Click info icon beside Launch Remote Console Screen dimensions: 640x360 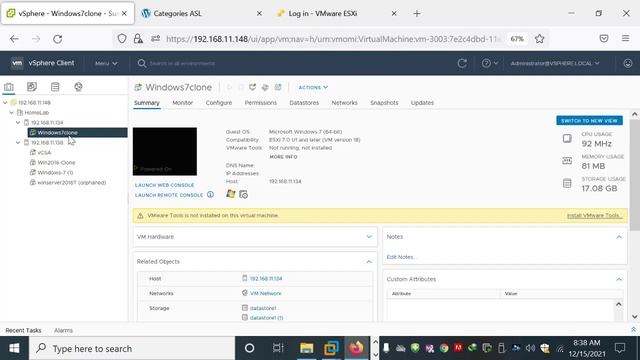tap(210, 195)
